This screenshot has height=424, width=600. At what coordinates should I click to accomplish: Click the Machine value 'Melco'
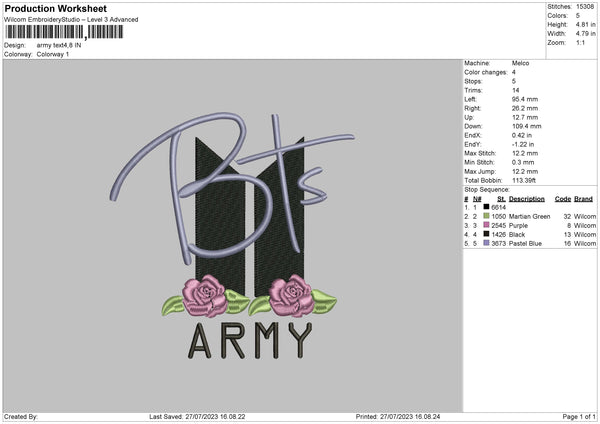coord(520,63)
